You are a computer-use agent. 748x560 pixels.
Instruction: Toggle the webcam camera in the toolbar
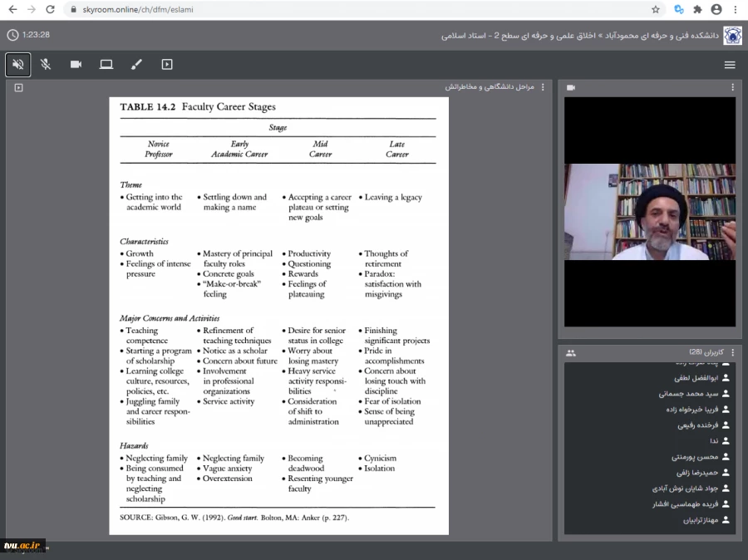click(x=76, y=64)
